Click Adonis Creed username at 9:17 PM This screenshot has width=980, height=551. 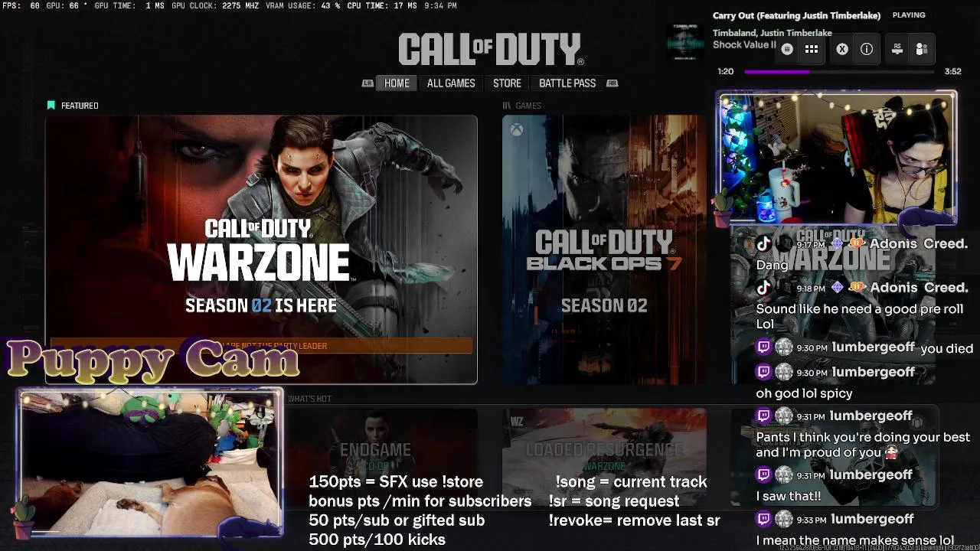click(x=919, y=244)
